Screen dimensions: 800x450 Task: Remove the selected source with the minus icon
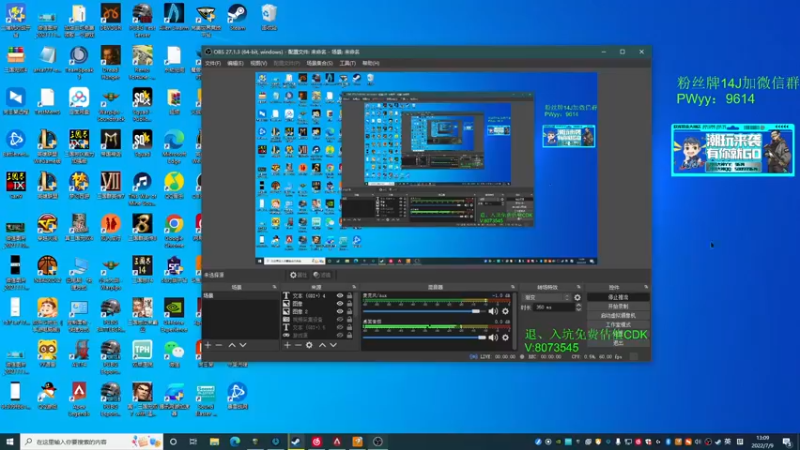click(x=298, y=345)
